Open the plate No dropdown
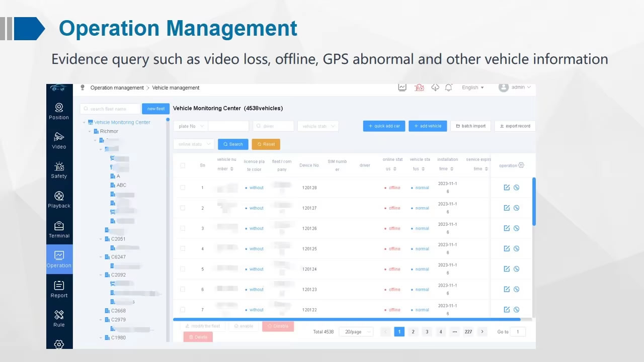 (x=191, y=126)
